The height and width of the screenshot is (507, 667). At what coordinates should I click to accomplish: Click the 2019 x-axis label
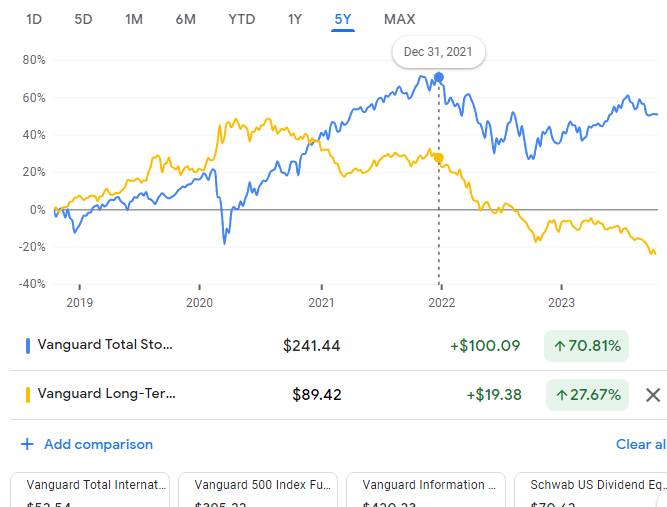pyautogui.click(x=80, y=303)
